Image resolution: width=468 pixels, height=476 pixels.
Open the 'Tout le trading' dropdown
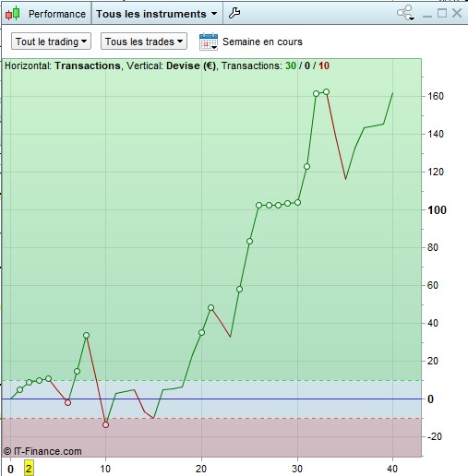tap(51, 42)
